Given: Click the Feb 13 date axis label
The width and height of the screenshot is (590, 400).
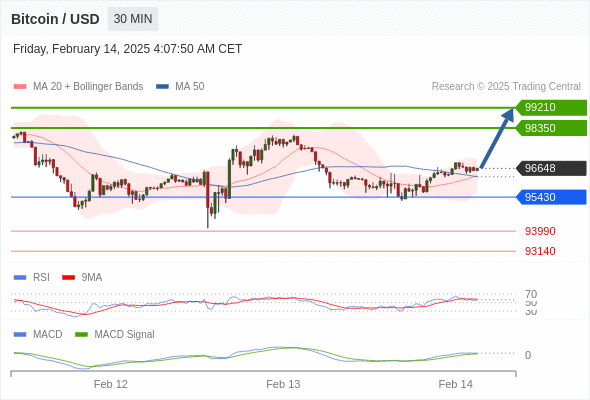Looking at the screenshot, I should tap(283, 384).
